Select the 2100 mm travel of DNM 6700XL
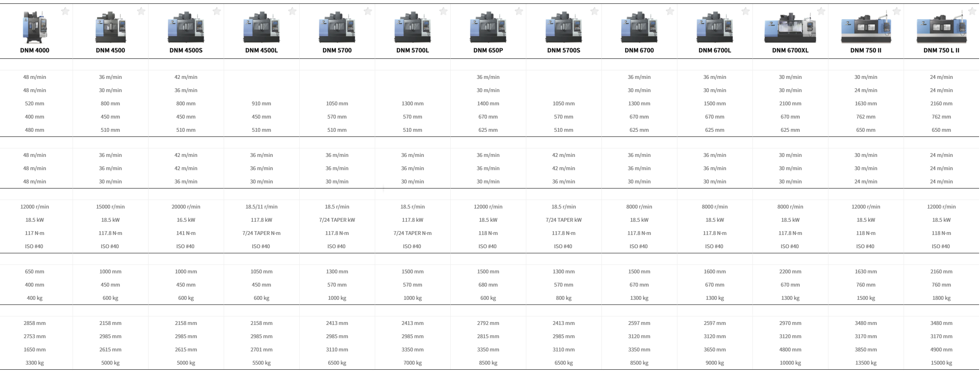This screenshot has width=980, height=374. click(x=790, y=104)
